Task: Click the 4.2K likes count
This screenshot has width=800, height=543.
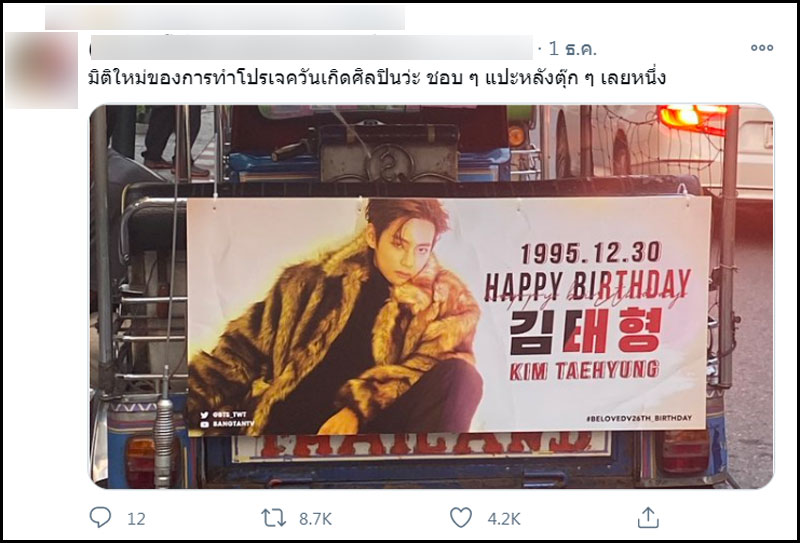Action: (x=504, y=519)
